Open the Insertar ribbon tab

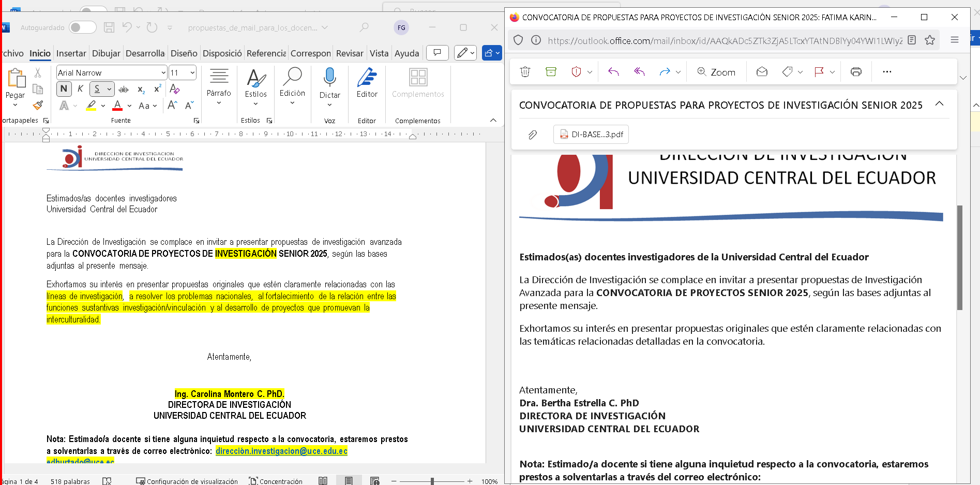coord(71,53)
